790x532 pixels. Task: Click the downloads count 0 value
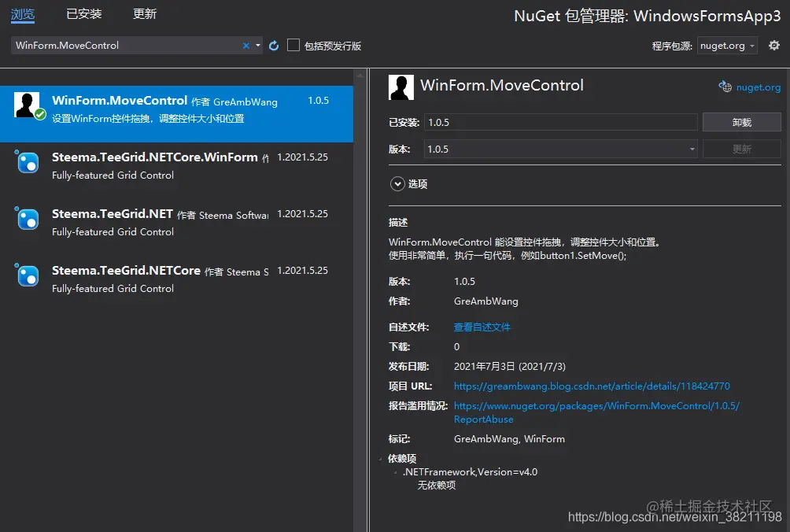click(456, 346)
